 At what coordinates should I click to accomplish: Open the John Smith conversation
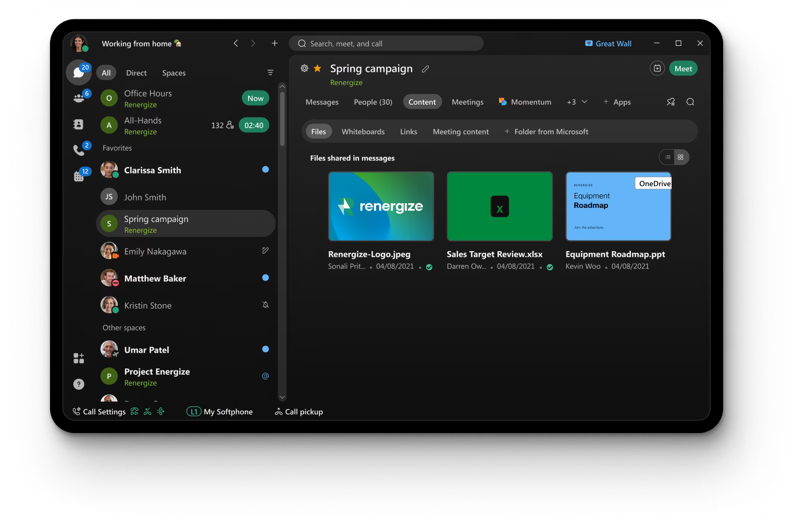186,197
